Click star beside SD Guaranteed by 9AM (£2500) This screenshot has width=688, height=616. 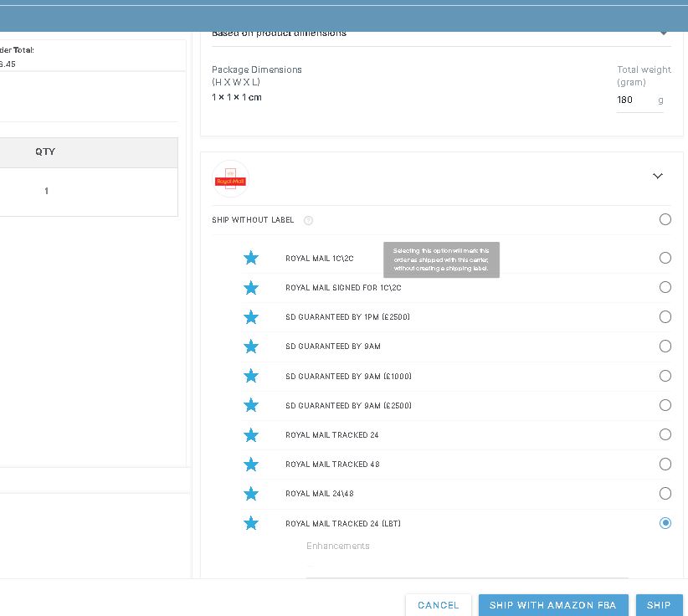[251, 405]
